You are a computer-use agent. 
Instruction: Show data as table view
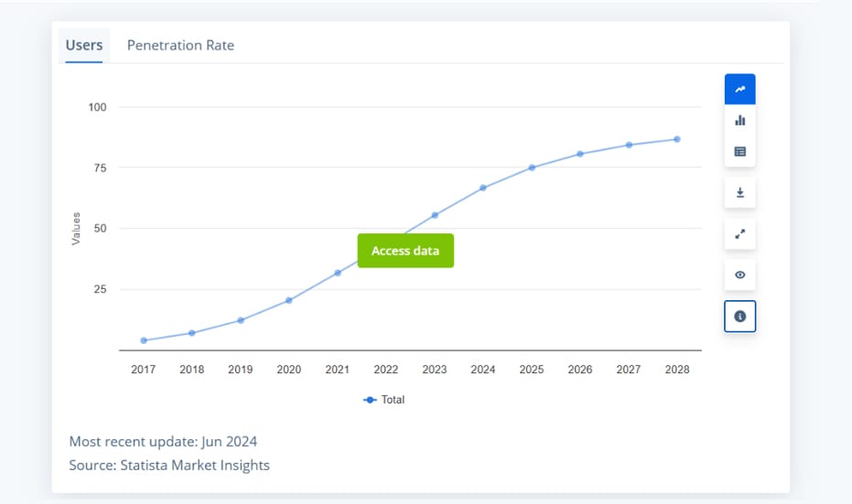(739, 151)
